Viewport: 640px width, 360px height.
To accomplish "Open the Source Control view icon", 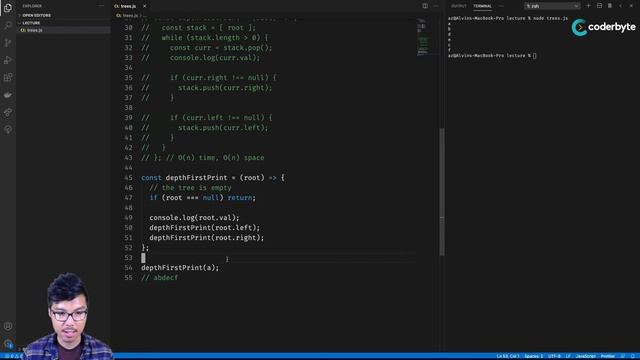I will tap(8, 43).
